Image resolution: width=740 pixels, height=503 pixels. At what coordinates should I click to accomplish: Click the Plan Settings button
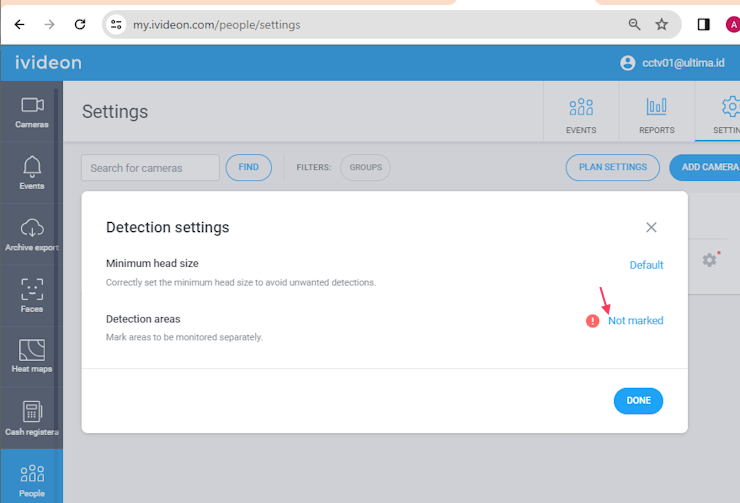[x=613, y=168]
